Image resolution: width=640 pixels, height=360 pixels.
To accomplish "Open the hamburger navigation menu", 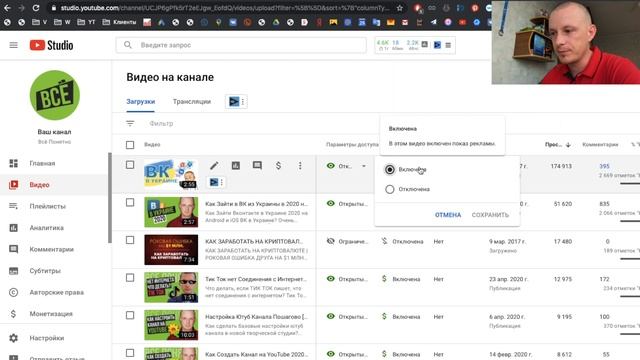I will click(x=13, y=45).
